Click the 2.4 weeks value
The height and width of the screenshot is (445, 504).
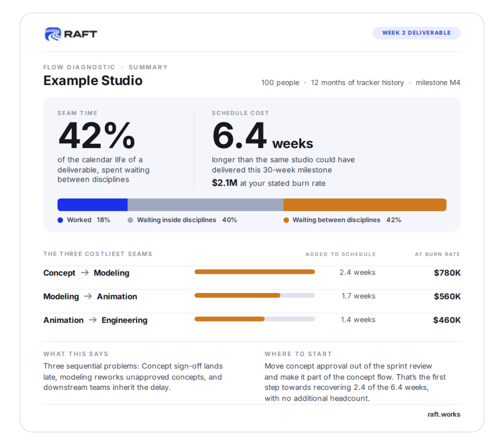tap(357, 272)
